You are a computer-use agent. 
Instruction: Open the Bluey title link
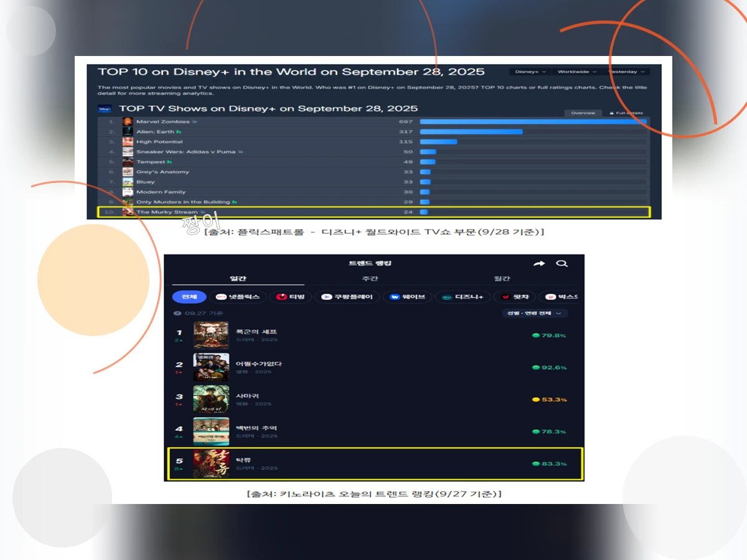coord(146,182)
